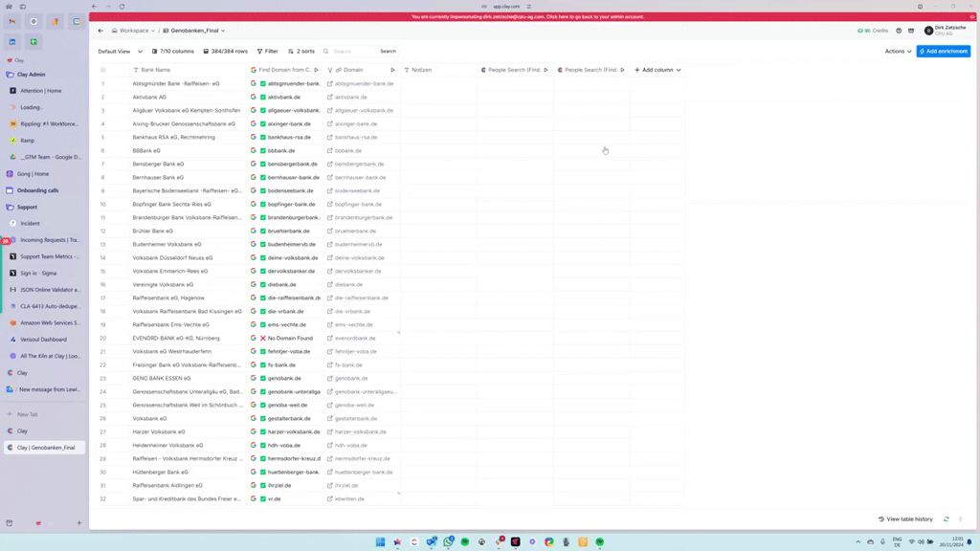The image size is (980, 551).
Task: Open View table history
Action: coord(905,519)
